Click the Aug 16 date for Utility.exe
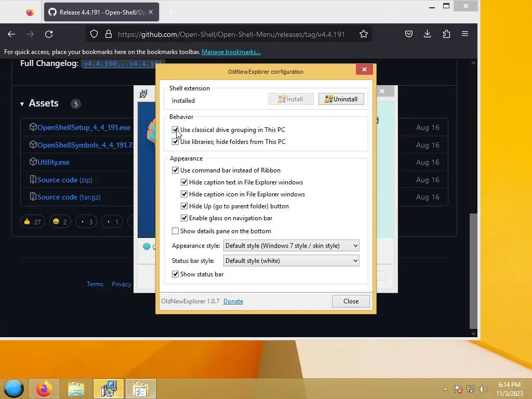The width and height of the screenshot is (532, 399). pyautogui.click(x=428, y=162)
